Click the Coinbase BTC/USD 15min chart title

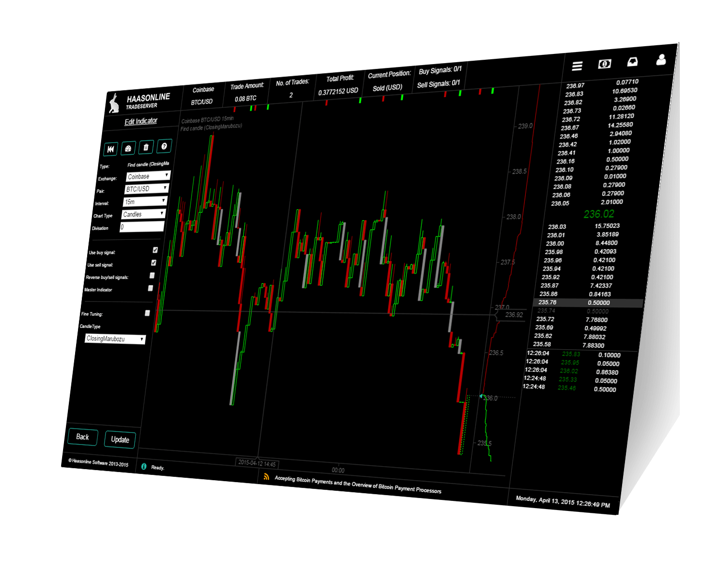coord(208,119)
